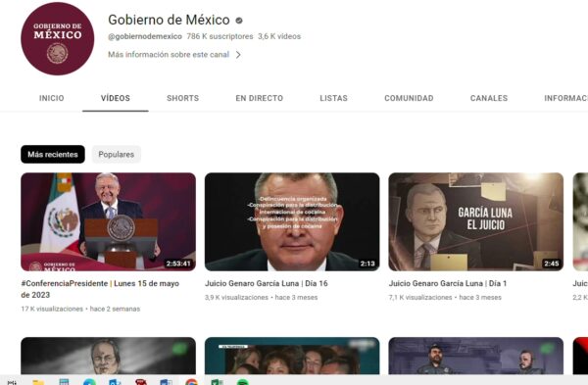
Task: Click the Gobierno de México channel avatar
Action: (x=58, y=38)
